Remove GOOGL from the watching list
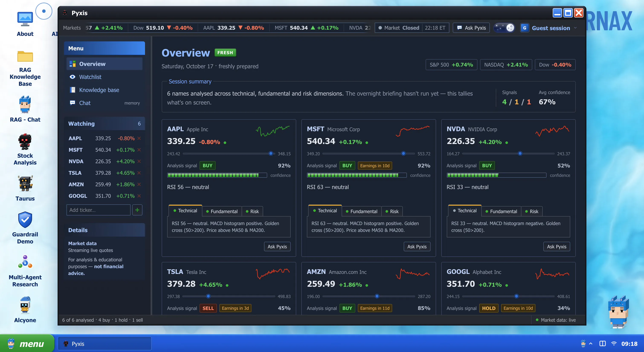Image resolution: width=644 pixels, height=352 pixels. pyautogui.click(x=139, y=196)
